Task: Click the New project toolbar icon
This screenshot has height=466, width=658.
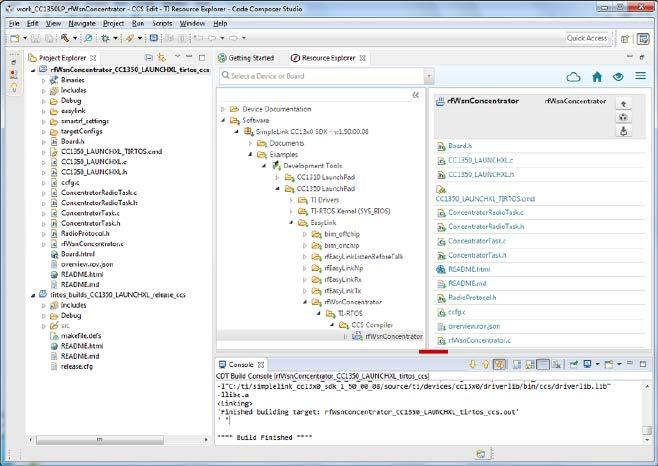Action: [x=15, y=38]
